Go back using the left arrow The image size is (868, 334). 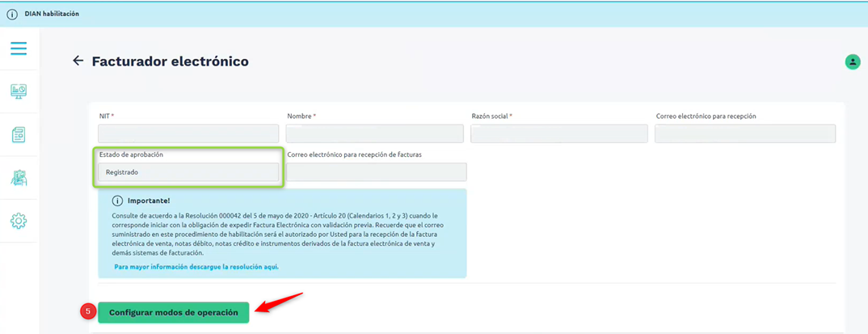(x=78, y=61)
